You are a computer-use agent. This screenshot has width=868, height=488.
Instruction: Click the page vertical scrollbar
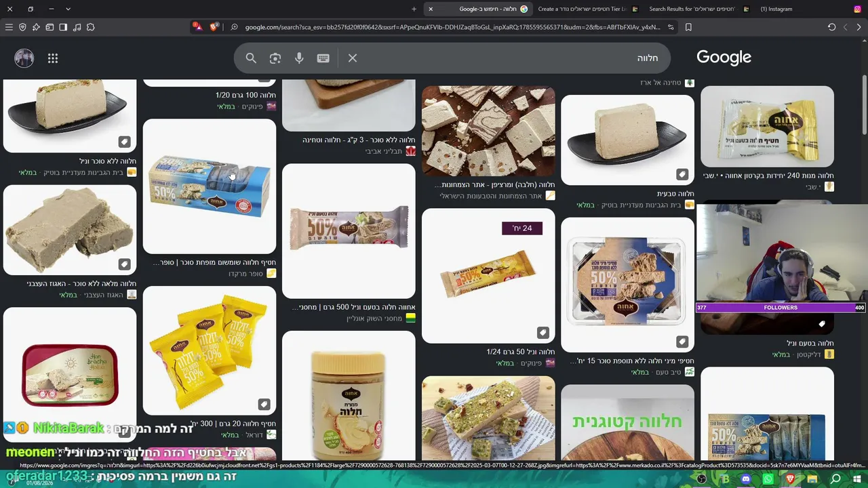[864, 105]
